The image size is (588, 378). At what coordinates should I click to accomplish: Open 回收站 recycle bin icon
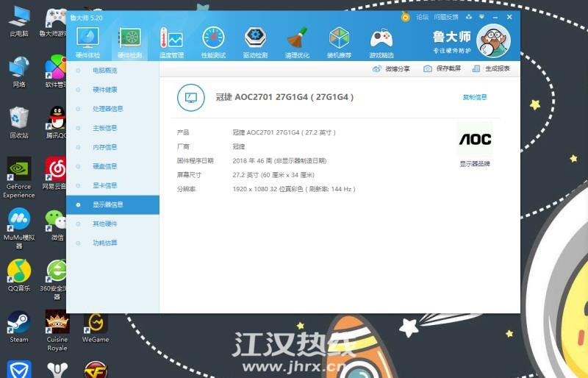19,123
